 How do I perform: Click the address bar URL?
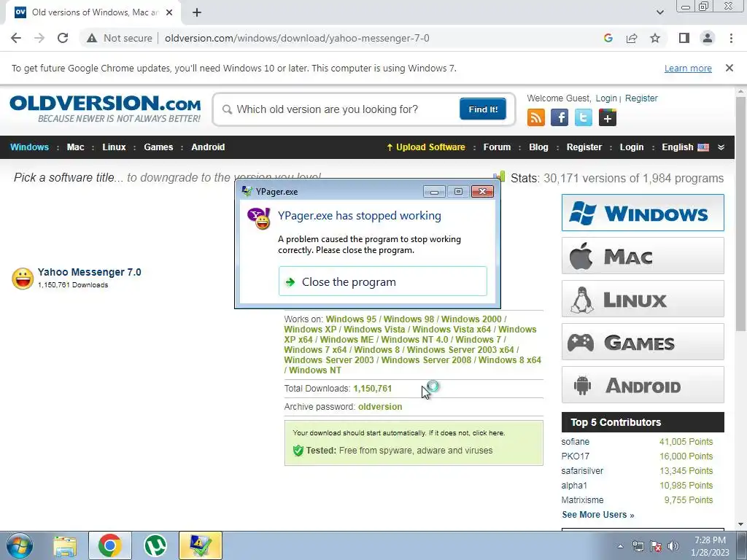[297, 38]
